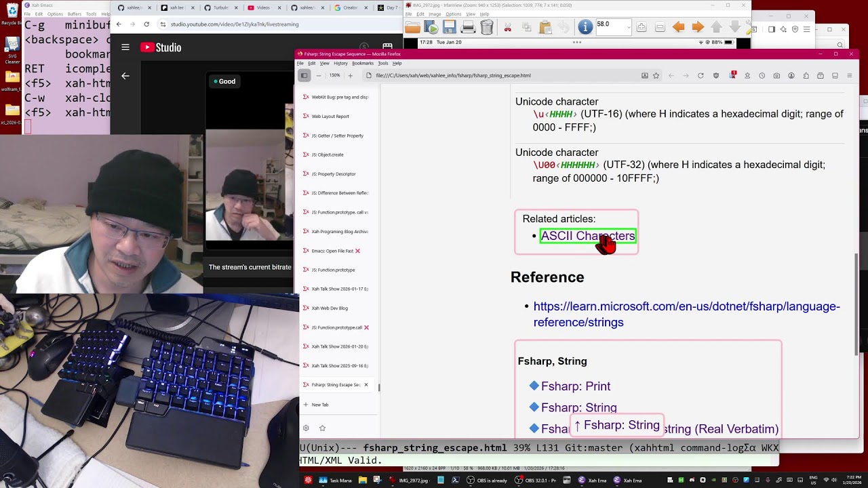Image resolution: width=868 pixels, height=488 pixels.
Task: Zoom out with Firefox minus button
Action: click(x=318, y=75)
